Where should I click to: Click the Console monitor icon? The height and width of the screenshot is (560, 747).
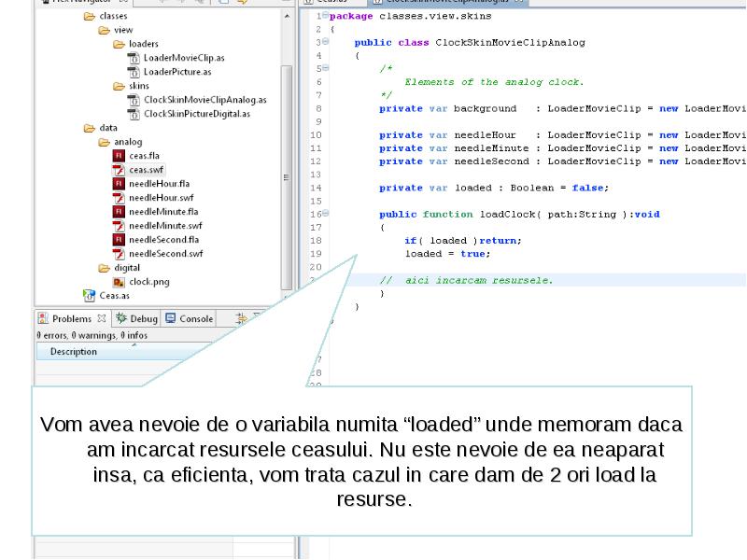pyautogui.click(x=171, y=318)
